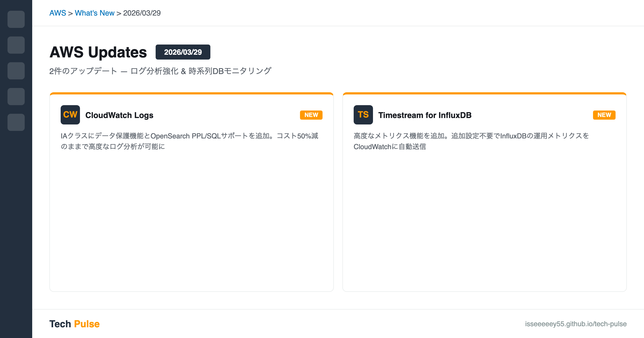Click the Tech Pulse footer logo

(x=75, y=324)
